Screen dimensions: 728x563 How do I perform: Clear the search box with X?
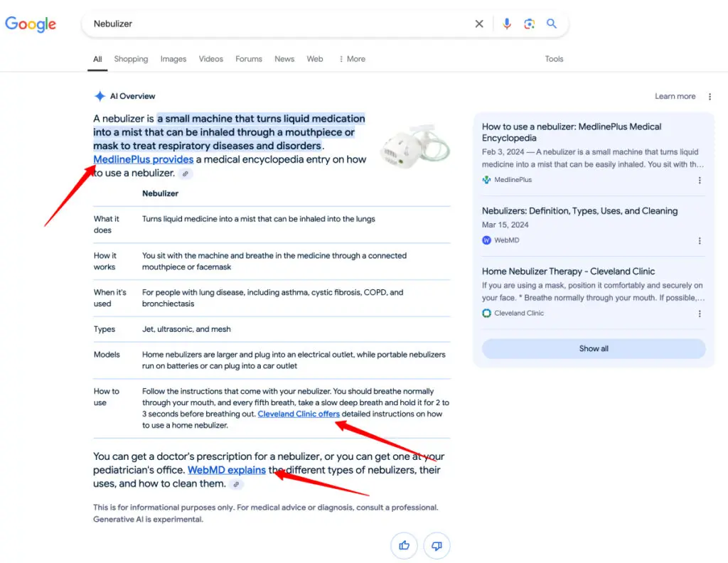tap(479, 23)
